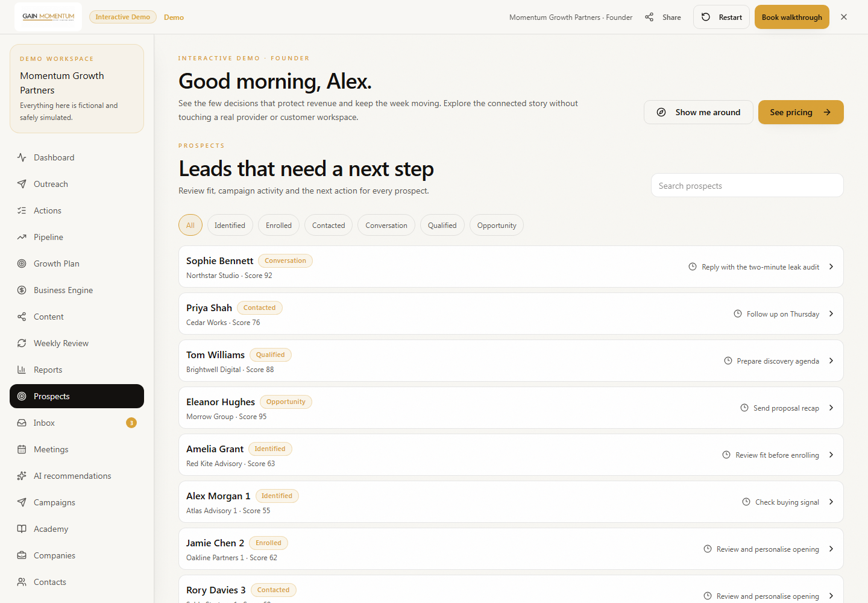Close the demo with the X icon

(844, 17)
